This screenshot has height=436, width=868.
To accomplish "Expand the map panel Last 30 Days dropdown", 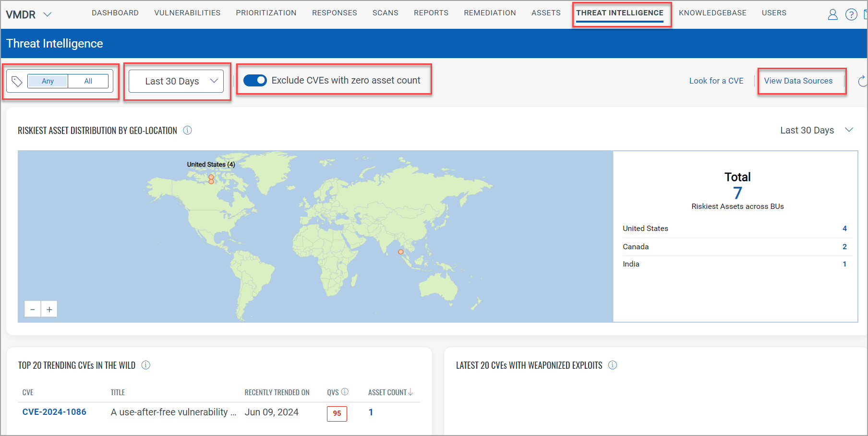I will click(816, 130).
